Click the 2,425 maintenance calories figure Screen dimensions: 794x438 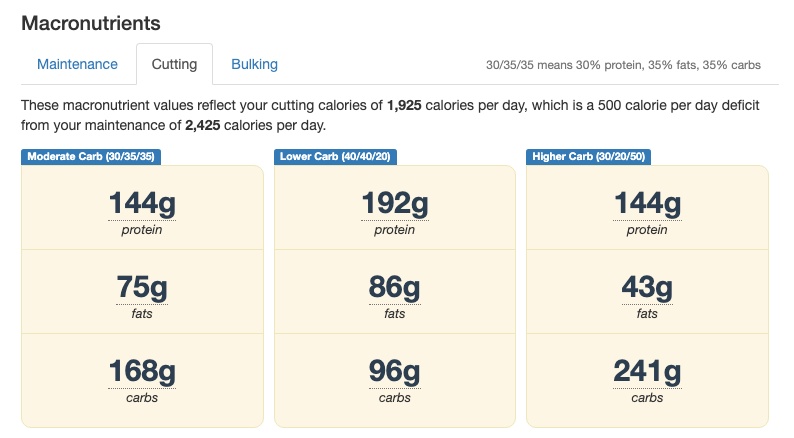coord(203,126)
